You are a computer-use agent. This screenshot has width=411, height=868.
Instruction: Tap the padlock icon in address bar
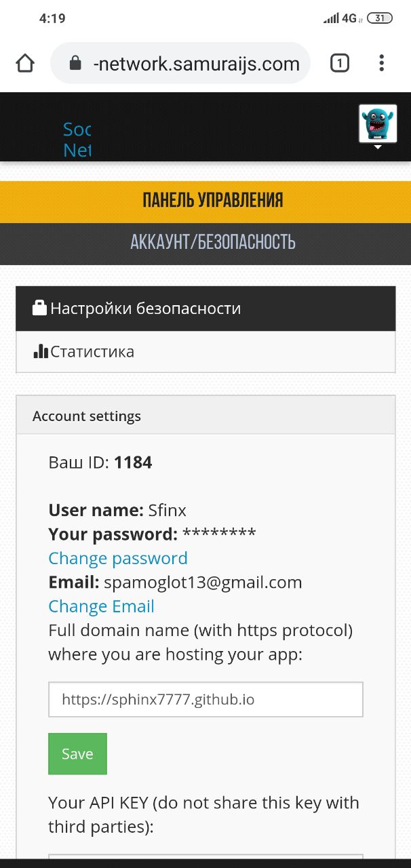pyautogui.click(x=75, y=64)
